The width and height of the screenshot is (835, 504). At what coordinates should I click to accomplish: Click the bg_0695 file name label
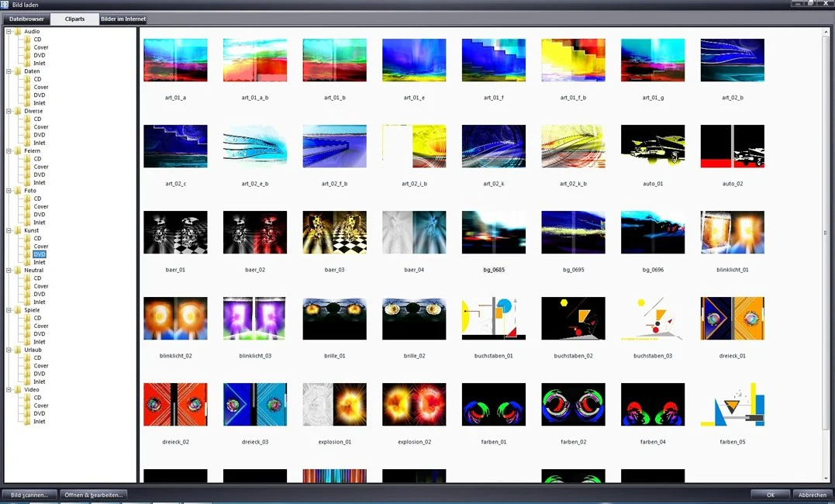click(574, 270)
